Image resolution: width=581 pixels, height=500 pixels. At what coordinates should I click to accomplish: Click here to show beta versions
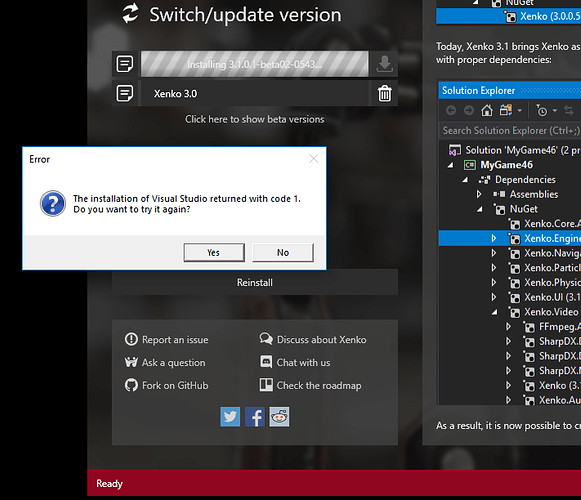pyautogui.click(x=255, y=119)
